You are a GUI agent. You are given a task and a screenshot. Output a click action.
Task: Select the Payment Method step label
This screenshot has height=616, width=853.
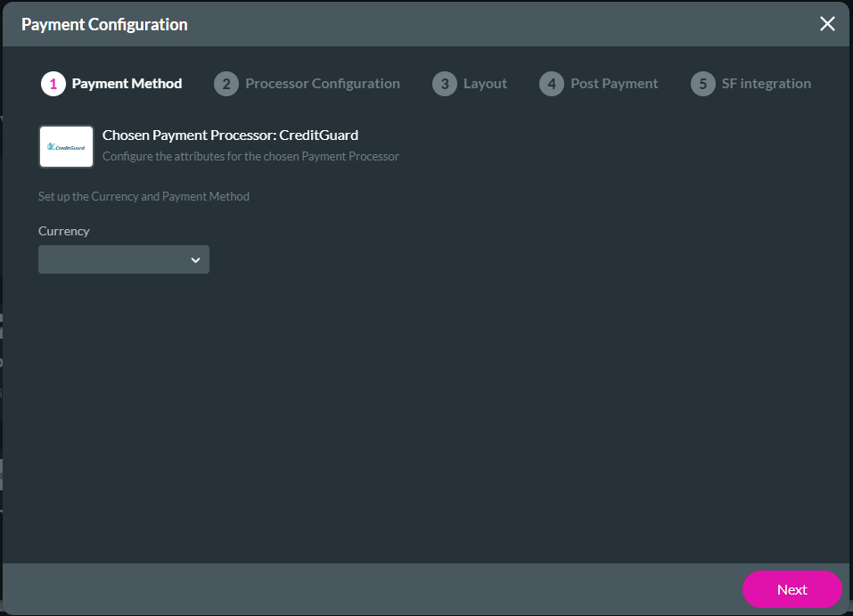pos(127,84)
